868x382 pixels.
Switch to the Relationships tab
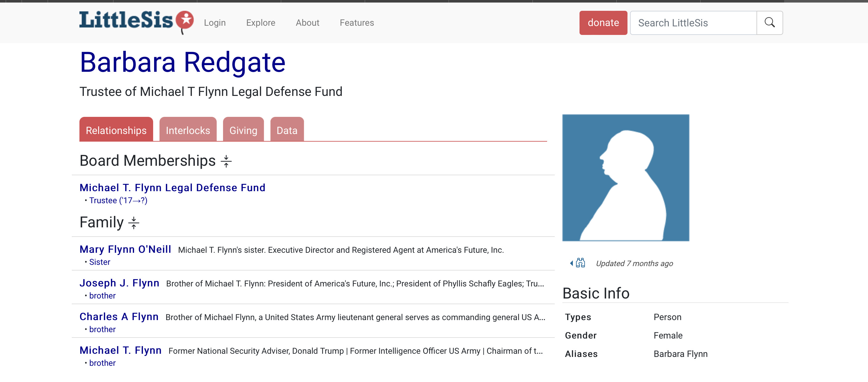coord(116,130)
